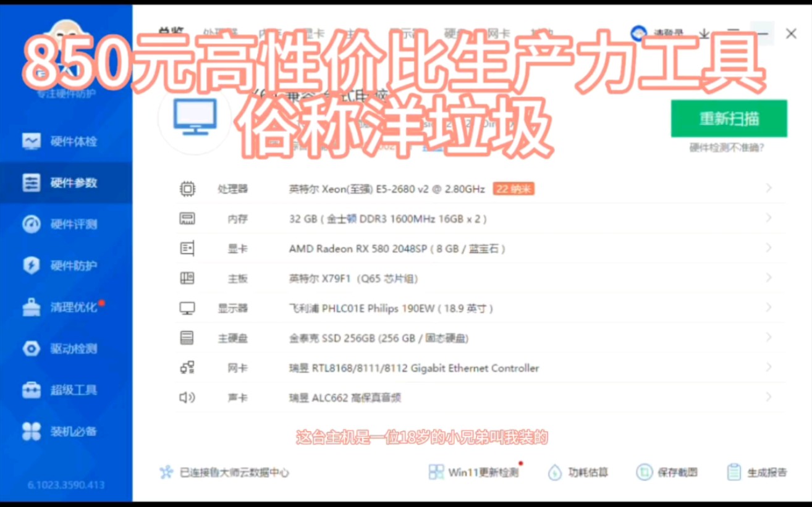Screen dimensions: 812x507
Task: Expand the 声卡 ALC662 row chevron
Action: coord(769,396)
